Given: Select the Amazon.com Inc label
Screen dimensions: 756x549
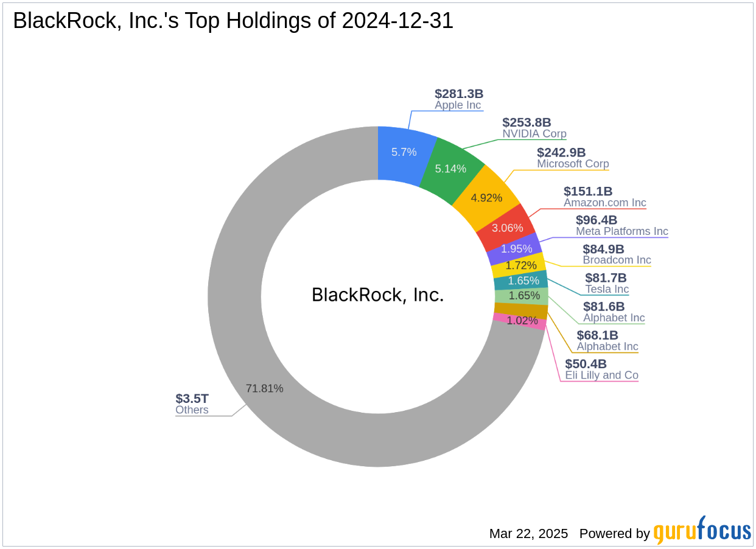Looking at the screenshot, I should click(x=604, y=203).
